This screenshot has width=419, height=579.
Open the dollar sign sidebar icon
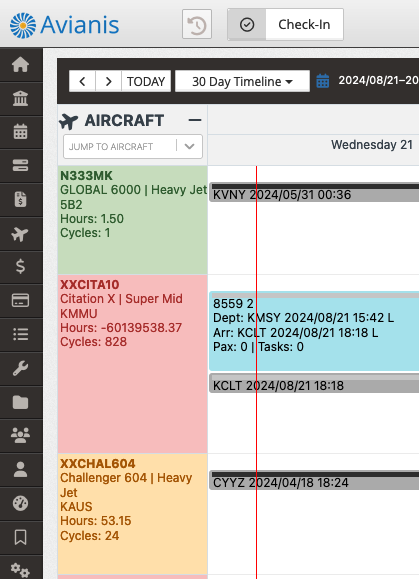20,266
